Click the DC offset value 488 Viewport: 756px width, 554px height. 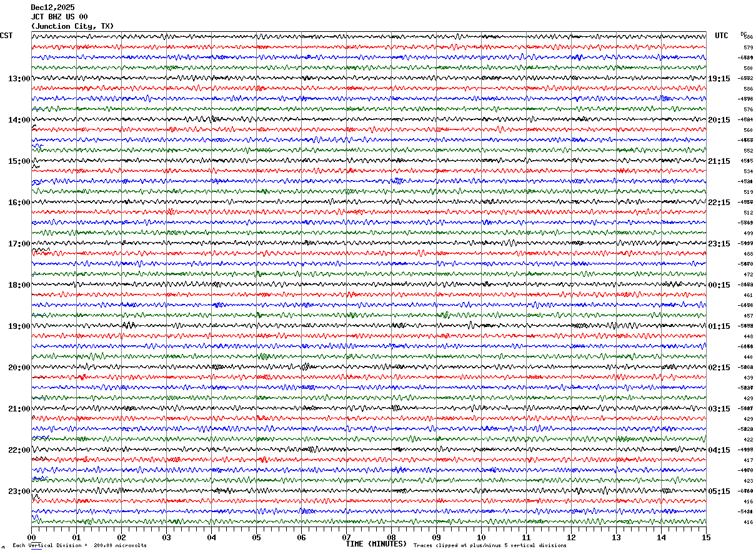click(748, 254)
